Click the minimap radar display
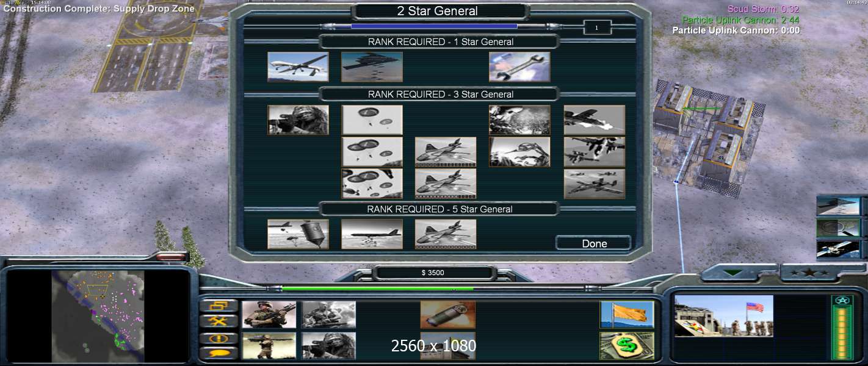This screenshot has width=868, height=366. (x=98, y=316)
